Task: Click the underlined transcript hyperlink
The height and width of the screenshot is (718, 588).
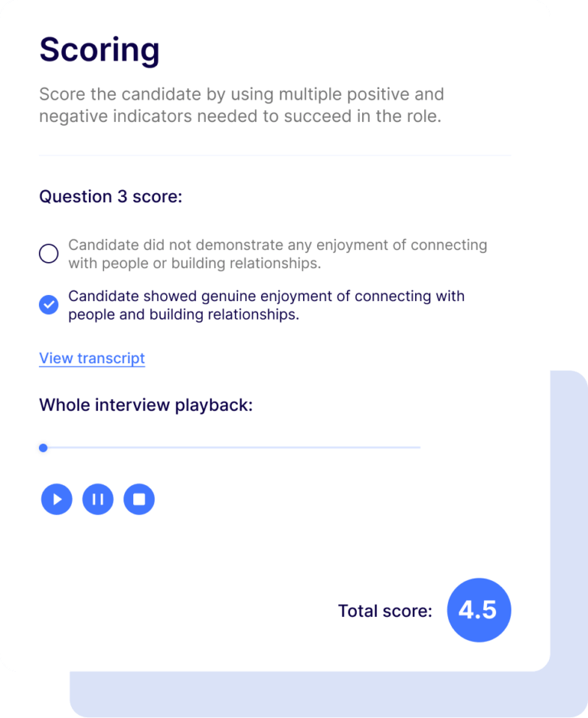Action: click(x=91, y=358)
